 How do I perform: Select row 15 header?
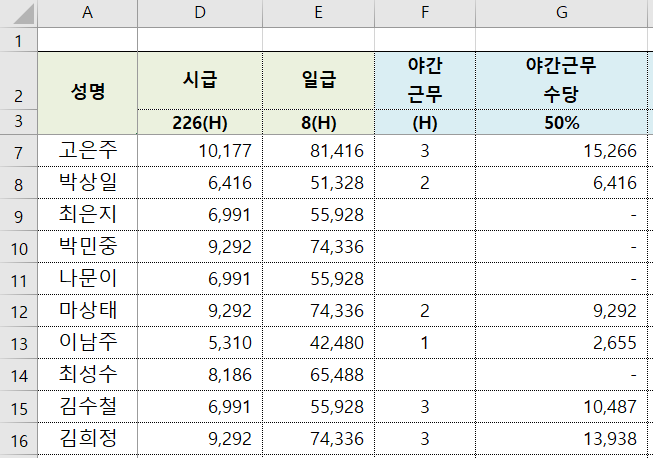coord(19,407)
